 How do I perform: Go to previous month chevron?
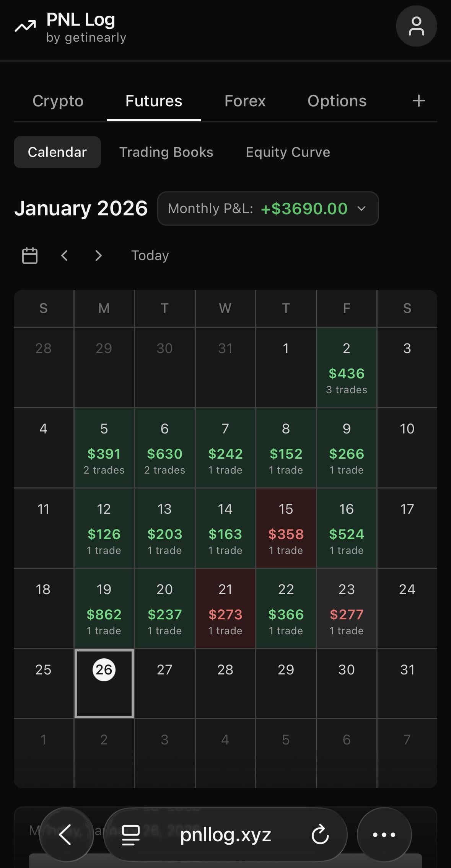(x=65, y=256)
